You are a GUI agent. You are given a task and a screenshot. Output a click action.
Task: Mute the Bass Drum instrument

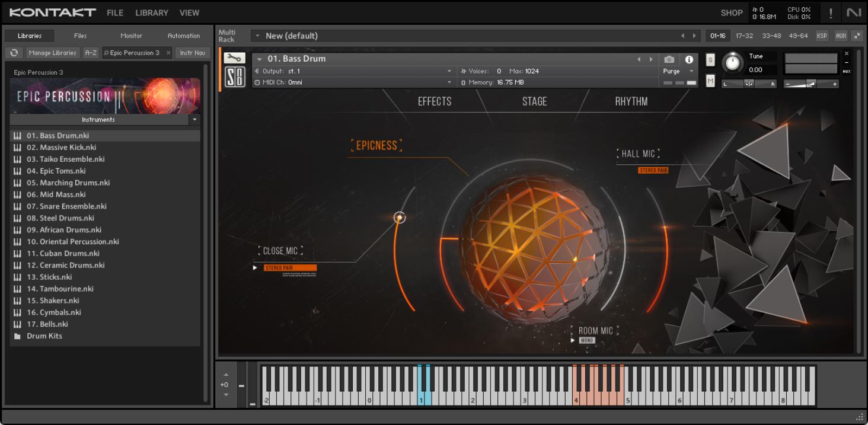coord(710,80)
